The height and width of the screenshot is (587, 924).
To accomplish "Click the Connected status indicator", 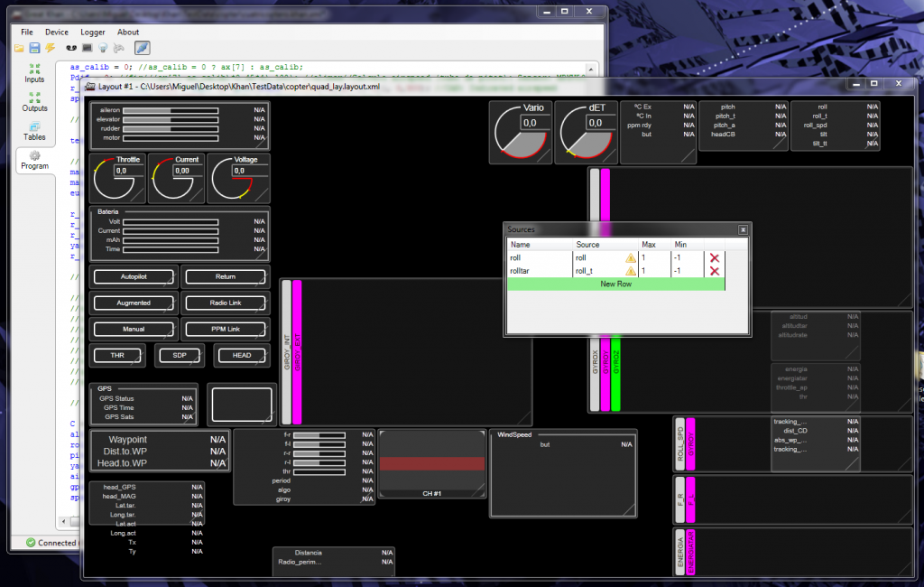I will pos(32,543).
